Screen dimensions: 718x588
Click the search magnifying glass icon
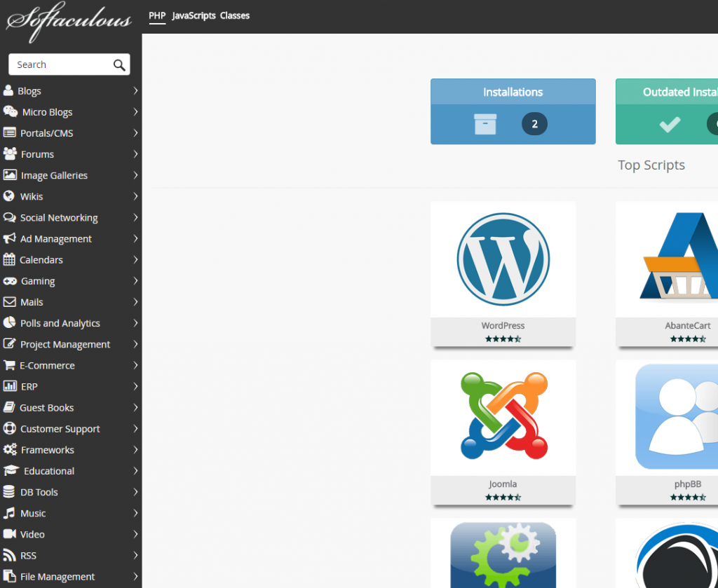click(119, 65)
